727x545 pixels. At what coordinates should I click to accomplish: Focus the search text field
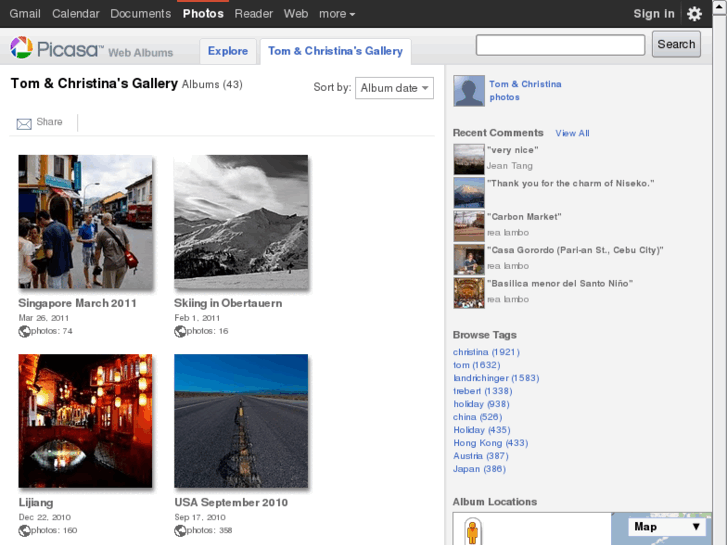[x=560, y=45]
